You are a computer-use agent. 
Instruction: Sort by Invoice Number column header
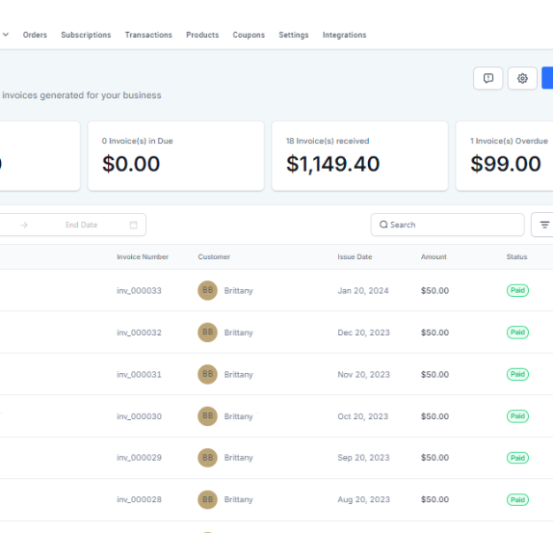142,257
